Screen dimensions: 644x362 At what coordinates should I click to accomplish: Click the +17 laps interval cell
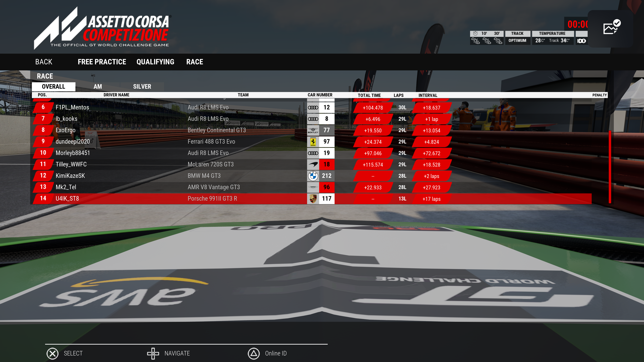pyautogui.click(x=432, y=199)
